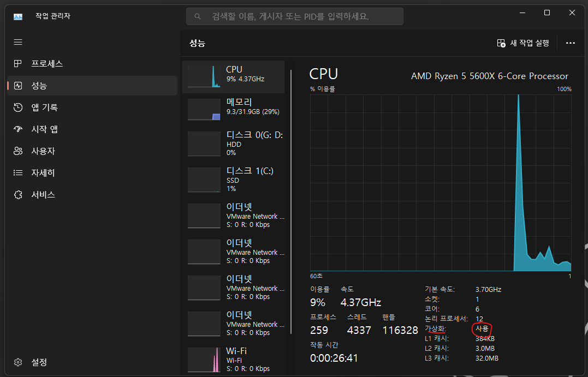Go to 서비스 tab
Viewport: 588px width, 377px height.
coord(92,194)
